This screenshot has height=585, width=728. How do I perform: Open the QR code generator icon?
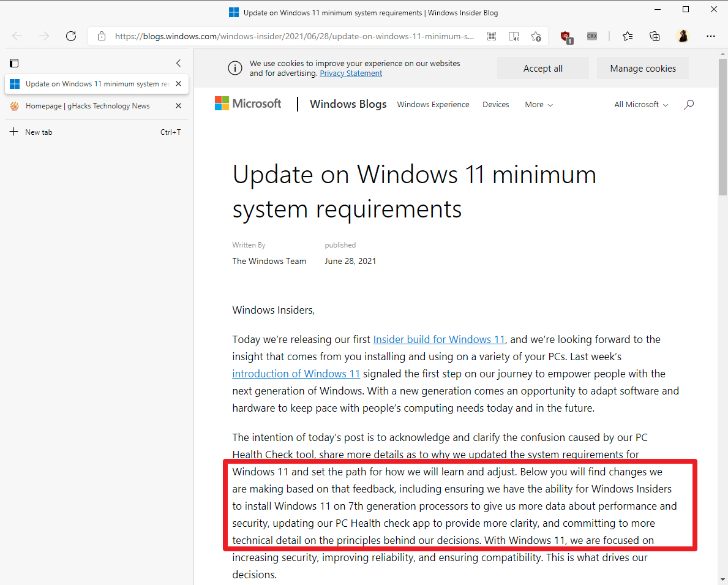[x=491, y=36]
